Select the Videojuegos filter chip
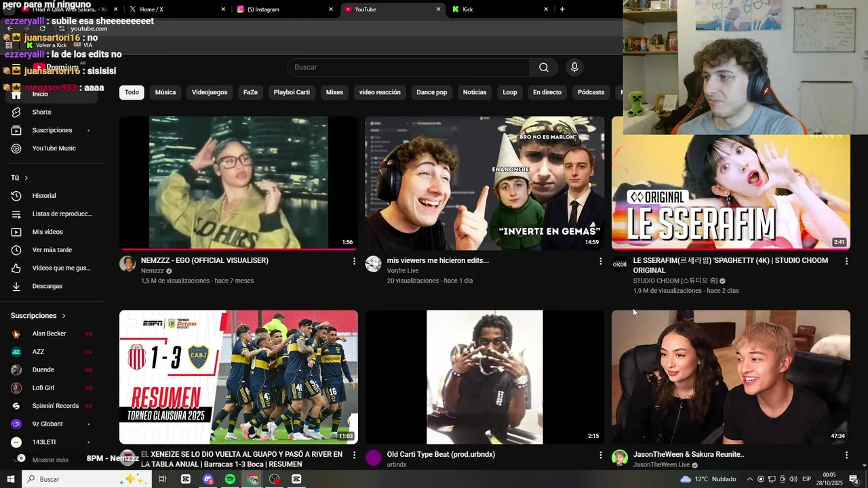This screenshot has height=488, width=868. pyautogui.click(x=210, y=92)
